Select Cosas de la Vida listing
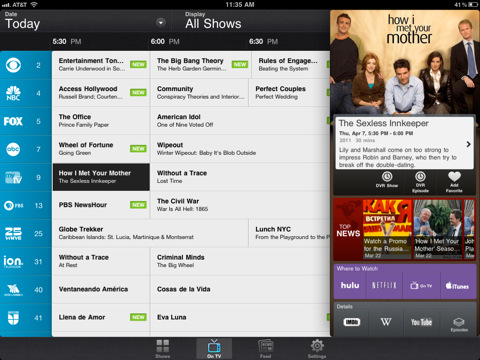The image size is (480, 360). click(x=240, y=289)
